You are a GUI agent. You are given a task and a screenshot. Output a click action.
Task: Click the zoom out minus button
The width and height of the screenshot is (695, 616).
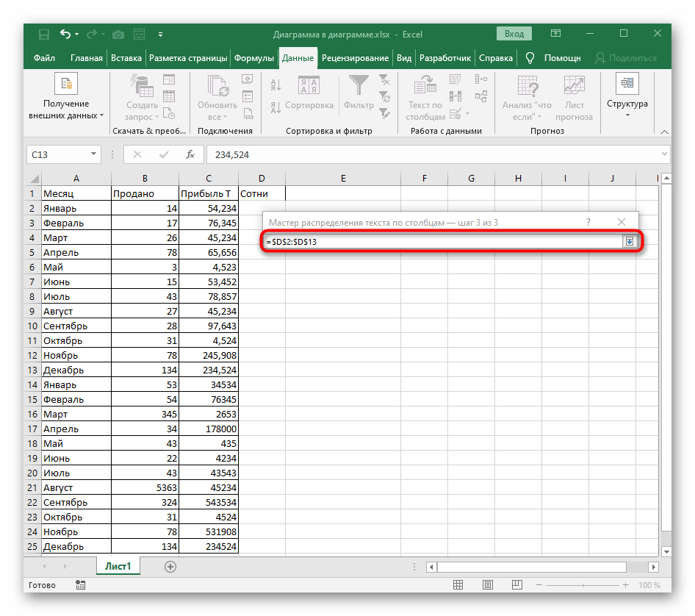click(539, 585)
